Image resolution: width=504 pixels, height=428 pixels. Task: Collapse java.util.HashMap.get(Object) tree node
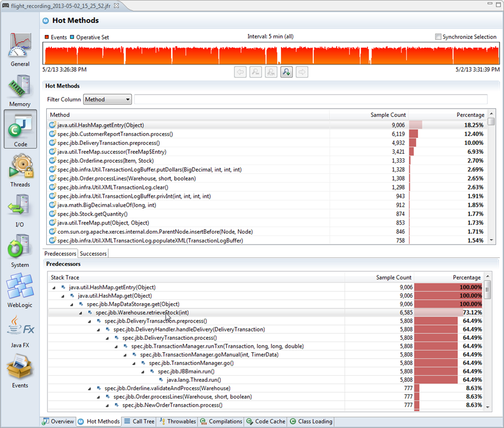(63, 296)
